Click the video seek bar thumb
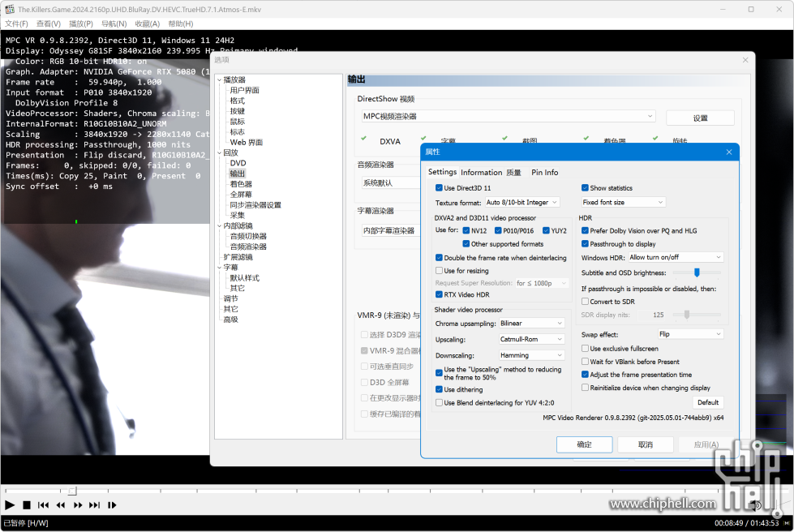Screen dimensions: 794x532 [x=72, y=491]
